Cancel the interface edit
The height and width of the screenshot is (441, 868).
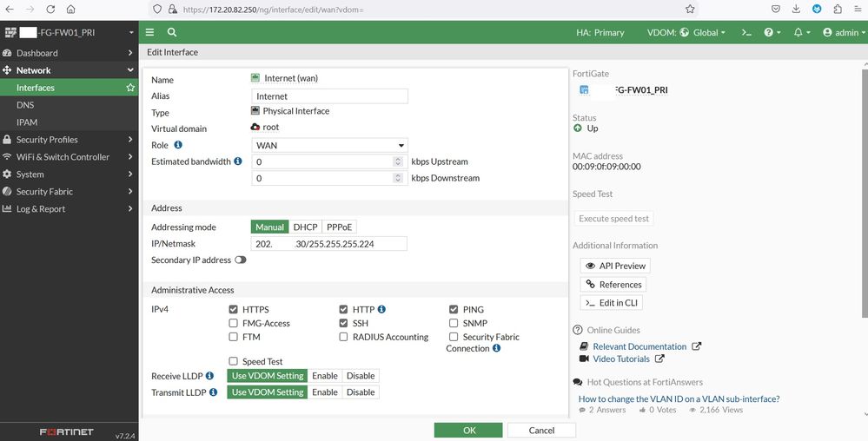pyautogui.click(x=541, y=431)
